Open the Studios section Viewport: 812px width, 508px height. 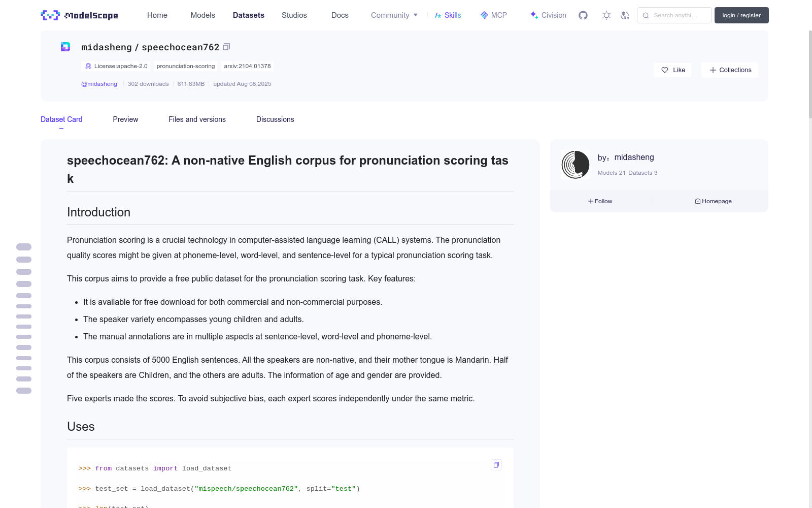[x=294, y=15]
